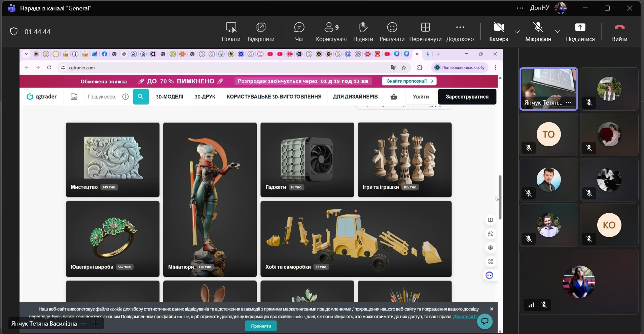Click the Відкріпити pop-out icon

click(x=261, y=27)
